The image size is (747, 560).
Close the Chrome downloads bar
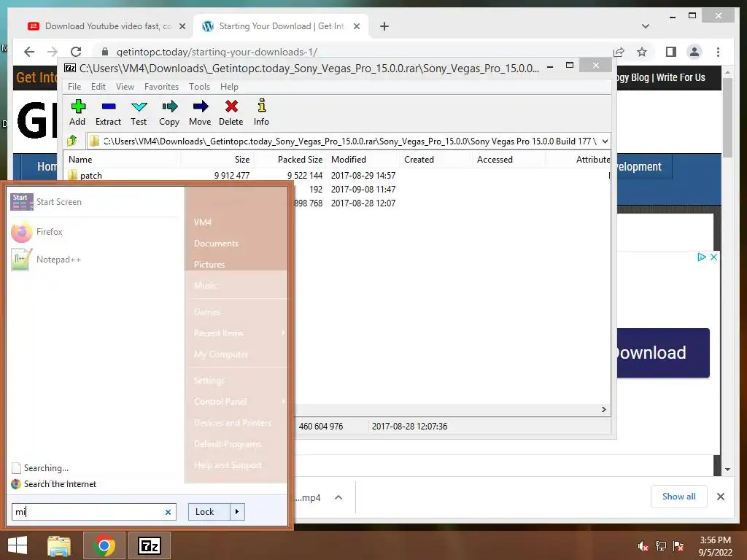(x=721, y=497)
